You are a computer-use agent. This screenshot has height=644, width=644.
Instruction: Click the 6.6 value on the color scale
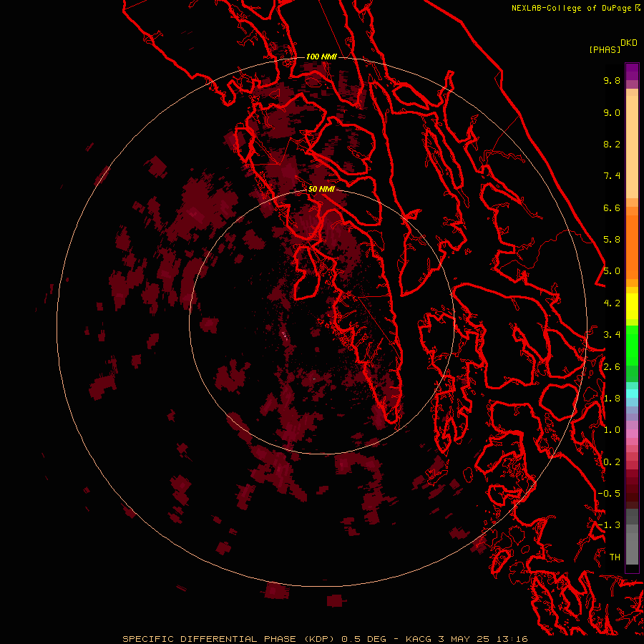612,208
